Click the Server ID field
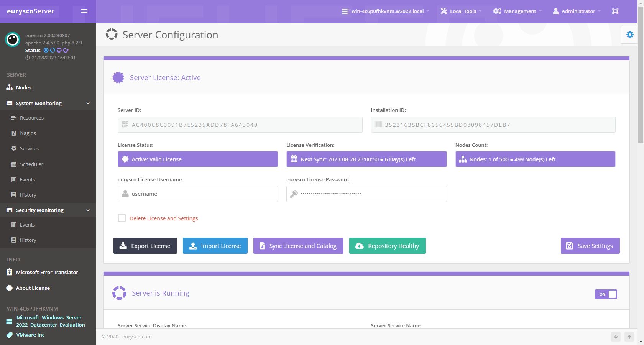 pos(240,125)
